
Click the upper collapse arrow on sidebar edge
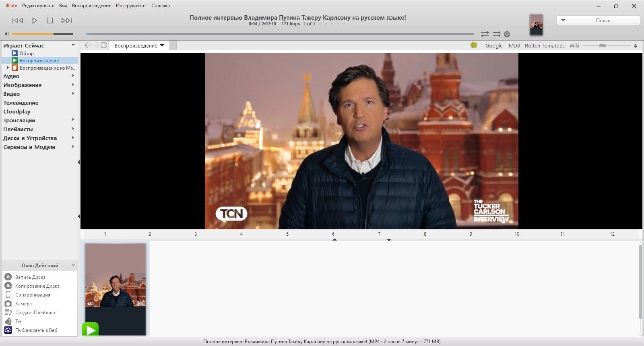point(79,162)
